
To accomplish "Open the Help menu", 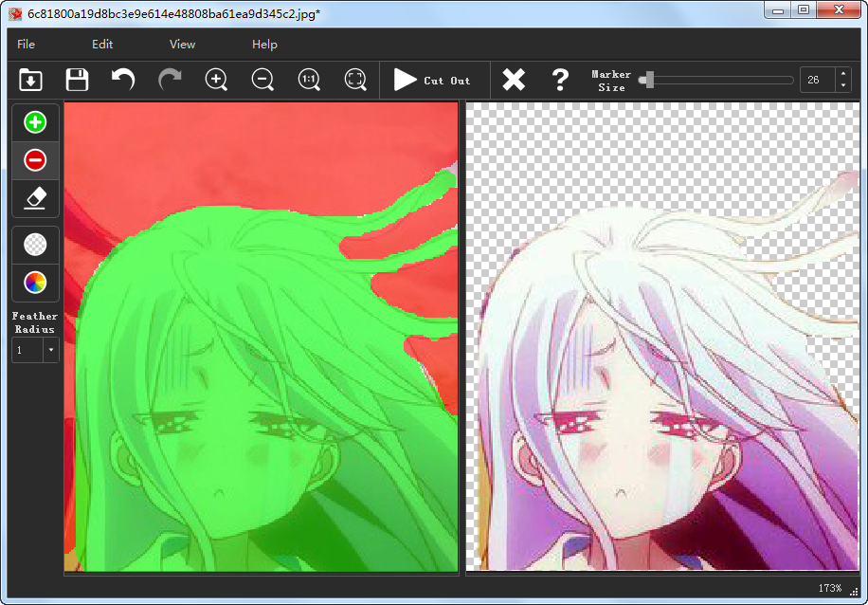I will tap(264, 45).
